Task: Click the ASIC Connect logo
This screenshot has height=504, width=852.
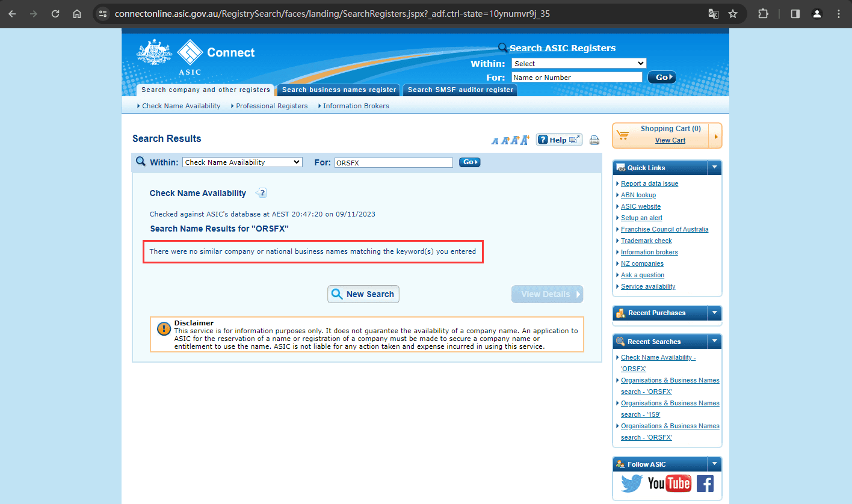Action: click(196, 57)
